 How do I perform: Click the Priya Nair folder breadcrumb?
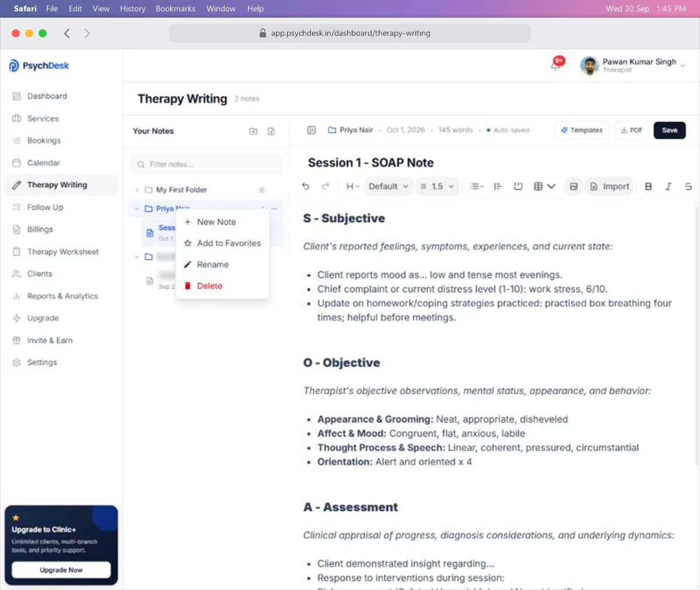point(351,130)
